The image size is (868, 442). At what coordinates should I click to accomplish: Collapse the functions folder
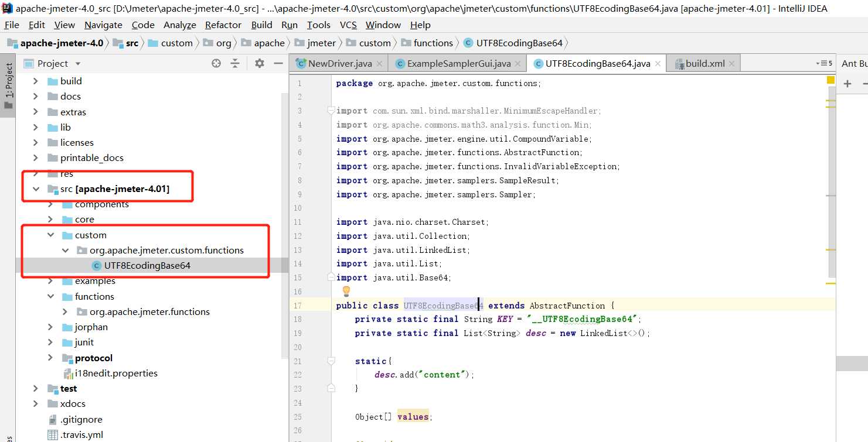[x=50, y=296]
